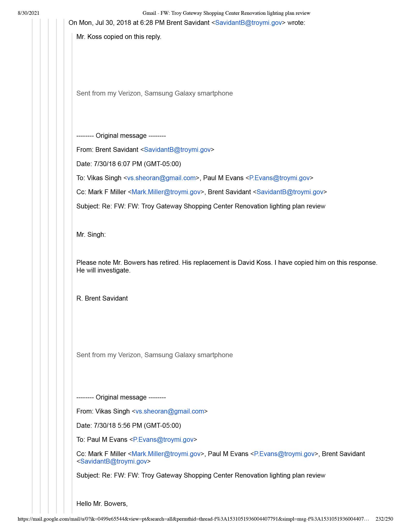Click the last SavidantB@troymi.gov link above the final Subject line
Viewport: 411px width, 532px height.
click(113, 461)
